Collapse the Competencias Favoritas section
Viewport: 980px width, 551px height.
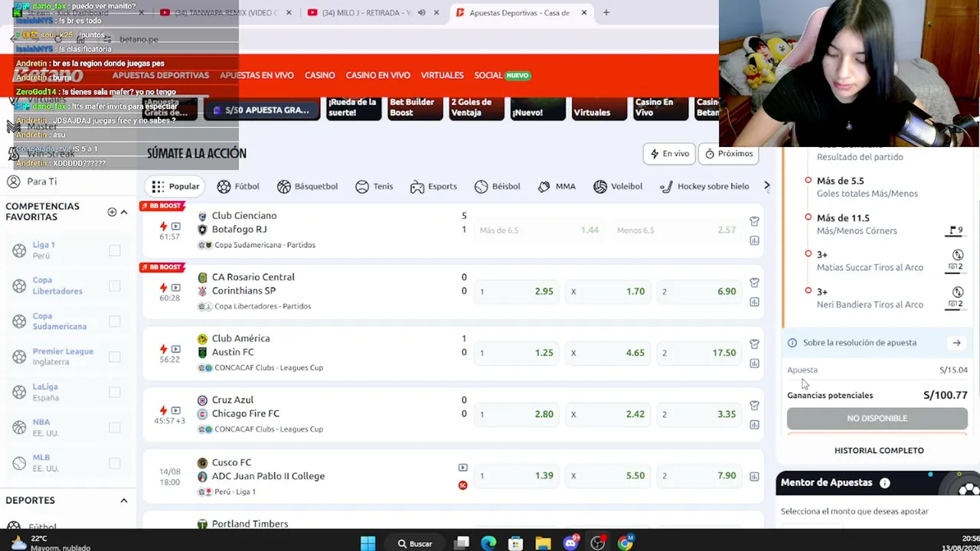tap(123, 212)
